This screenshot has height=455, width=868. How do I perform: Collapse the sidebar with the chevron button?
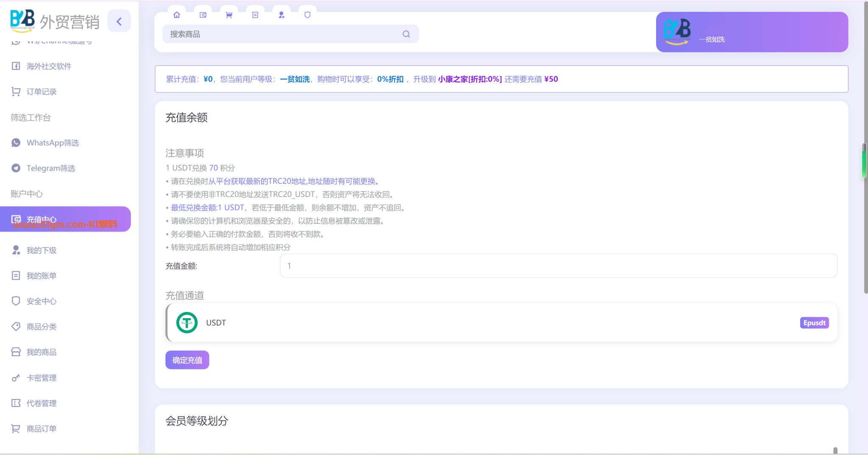pyautogui.click(x=119, y=21)
